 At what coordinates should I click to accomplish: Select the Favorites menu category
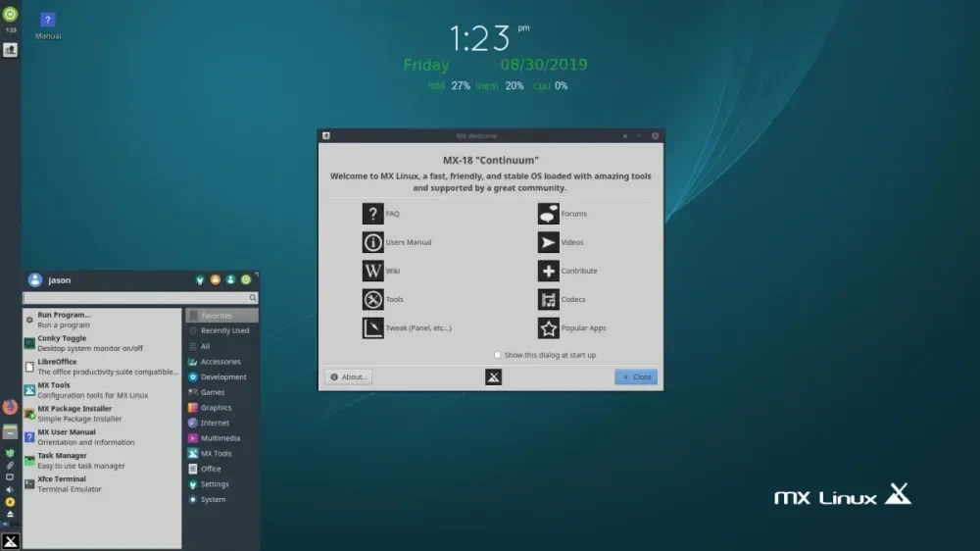(x=221, y=316)
